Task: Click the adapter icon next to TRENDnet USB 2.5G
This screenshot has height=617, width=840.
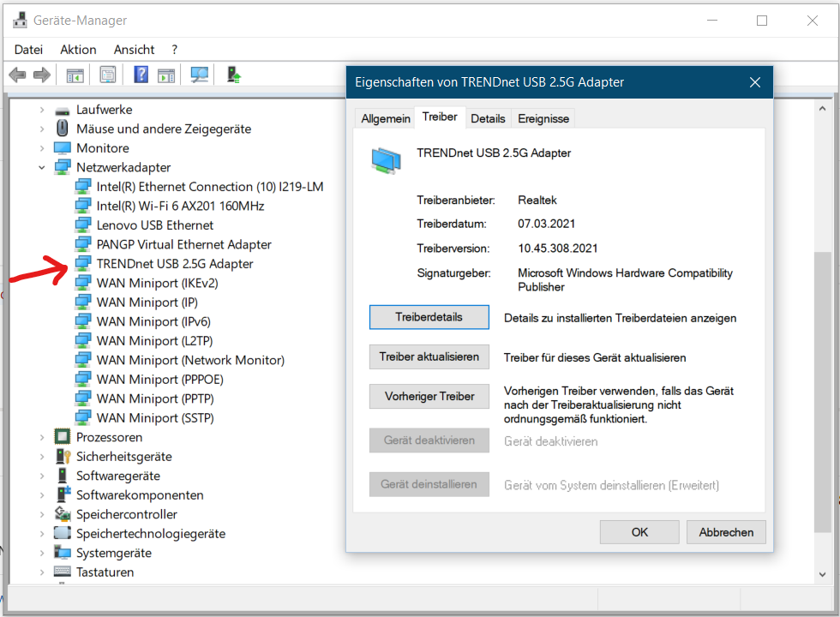Action: [x=83, y=264]
